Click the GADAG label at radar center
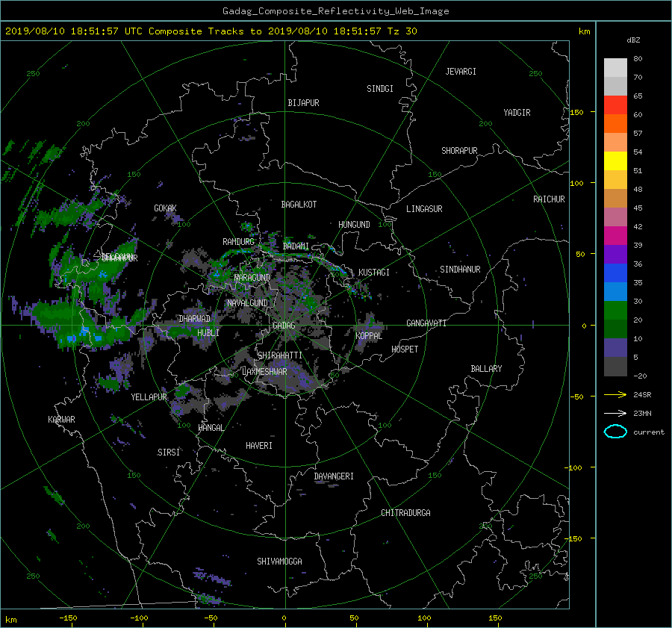The image size is (672, 628). click(284, 326)
